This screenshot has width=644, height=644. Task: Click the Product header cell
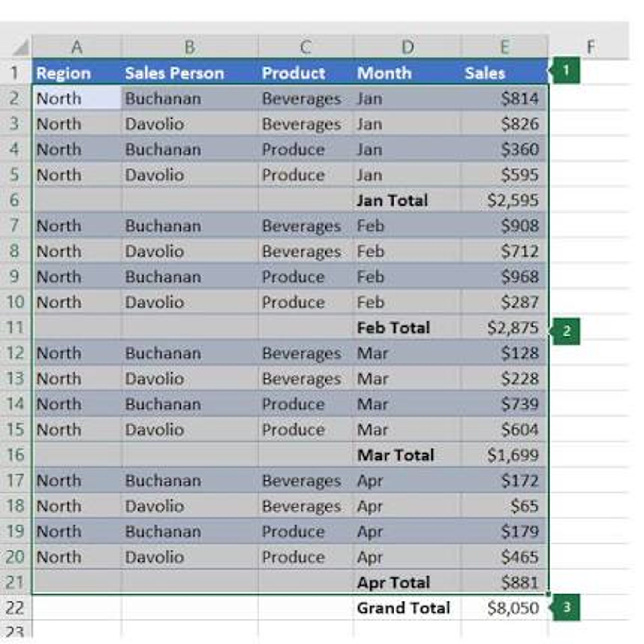[305, 72]
